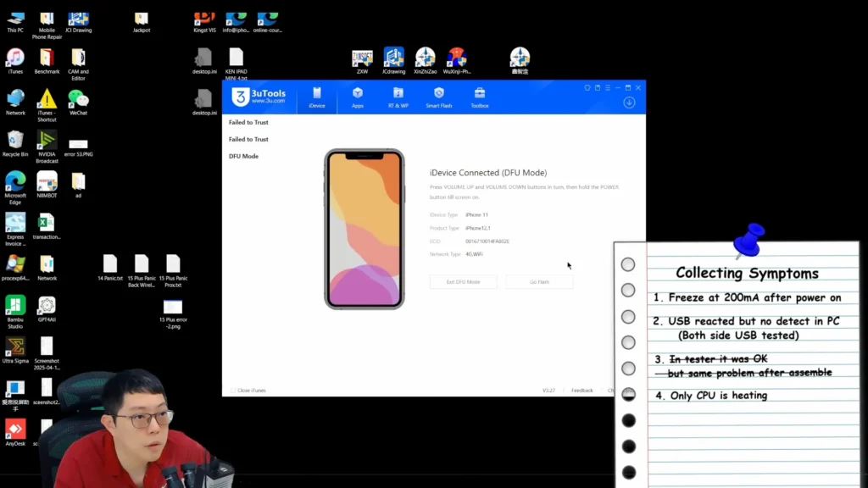868x488 pixels.
Task: Open KEN IPAD MINI 4.txt file
Action: 236,64
